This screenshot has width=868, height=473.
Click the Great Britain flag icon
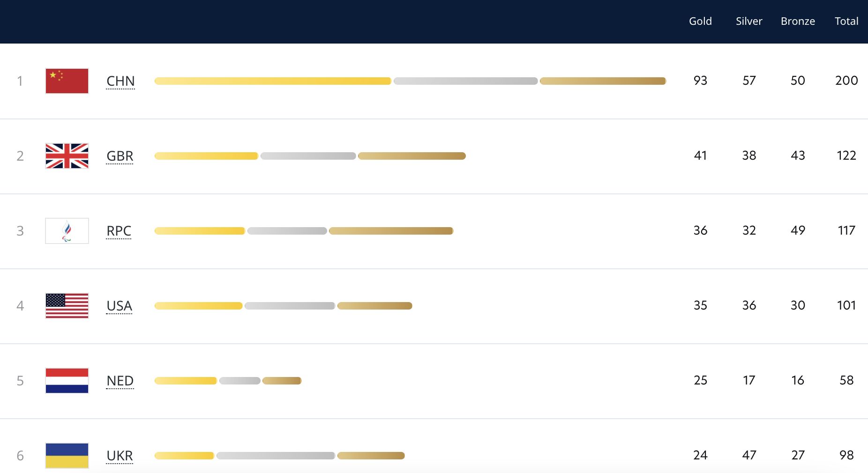pyautogui.click(x=67, y=156)
